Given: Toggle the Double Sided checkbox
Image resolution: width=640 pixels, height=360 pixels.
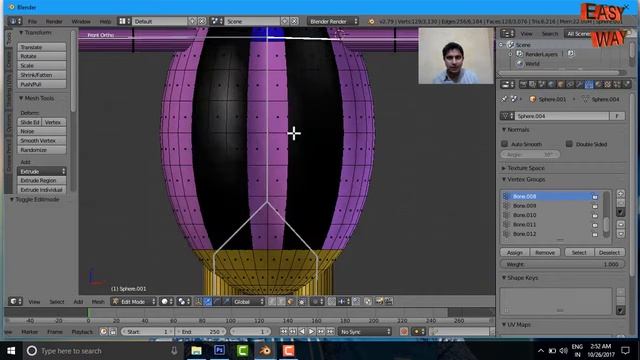Looking at the screenshot, I should coord(569,144).
